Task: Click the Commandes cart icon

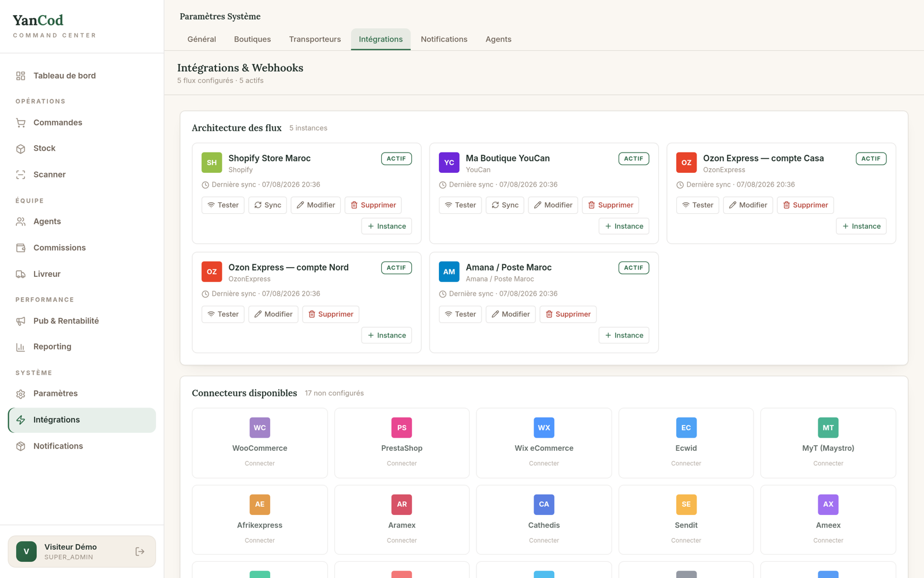Action: [21, 123]
